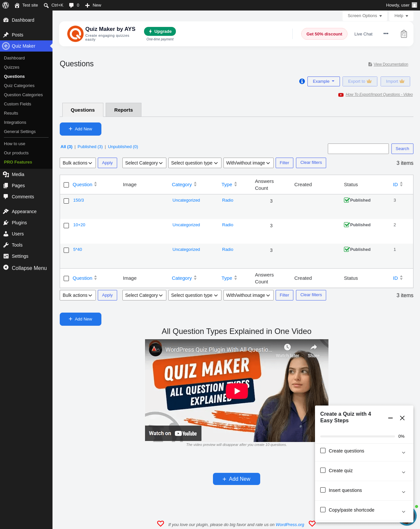
Task: Open Media in the sidebar
Action: (x=26, y=174)
